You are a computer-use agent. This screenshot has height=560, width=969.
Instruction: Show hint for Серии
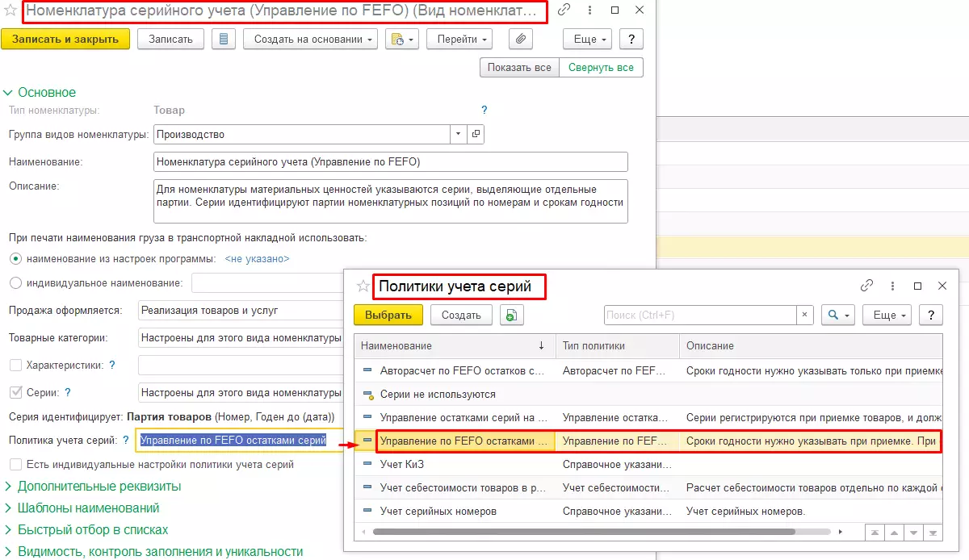click(68, 393)
